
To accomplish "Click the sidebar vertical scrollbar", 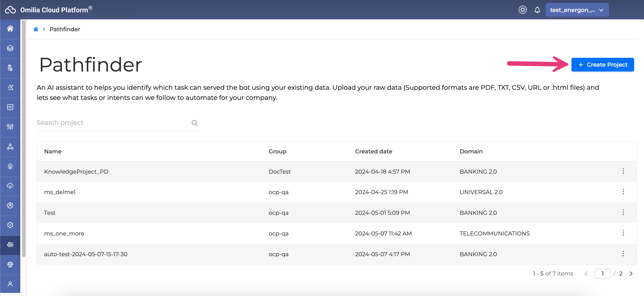I will pyautogui.click(x=24, y=139).
